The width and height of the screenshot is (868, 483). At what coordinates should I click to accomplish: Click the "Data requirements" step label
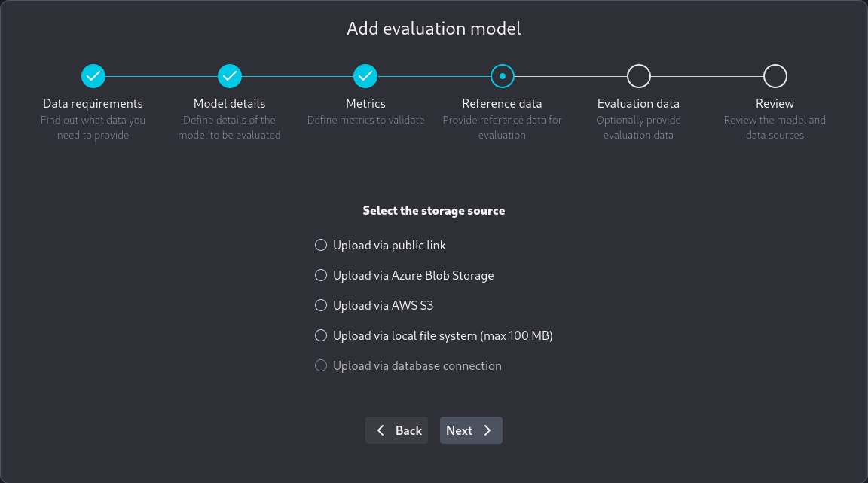click(93, 104)
